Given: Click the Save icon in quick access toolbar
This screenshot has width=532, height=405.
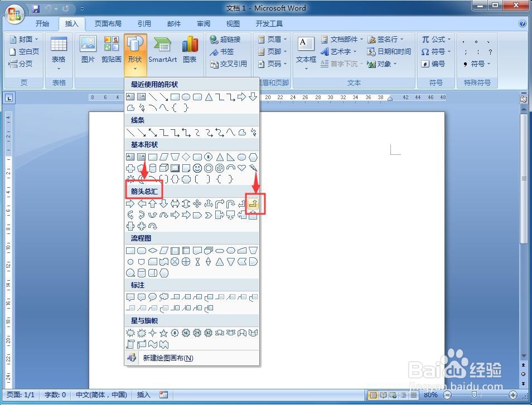Looking at the screenshot, I should tap(36, 8).
